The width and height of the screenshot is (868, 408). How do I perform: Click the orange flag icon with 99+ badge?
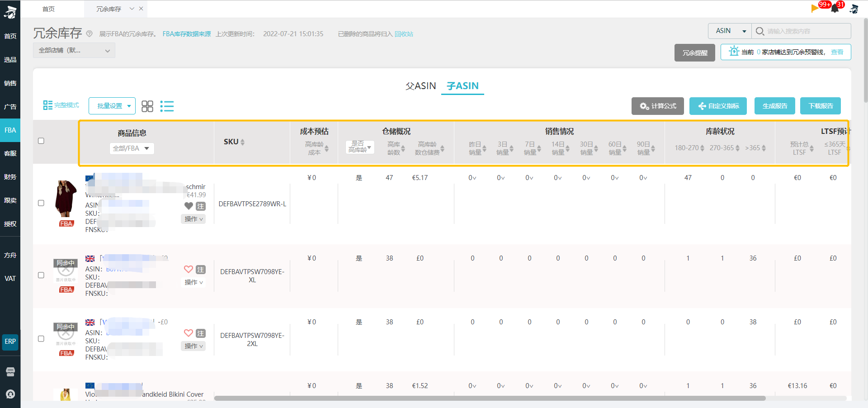pyautogui.click(x=815, y=8)
